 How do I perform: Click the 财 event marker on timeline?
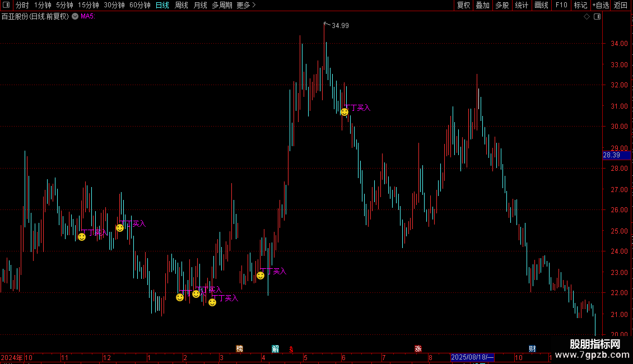pos(533,349)
